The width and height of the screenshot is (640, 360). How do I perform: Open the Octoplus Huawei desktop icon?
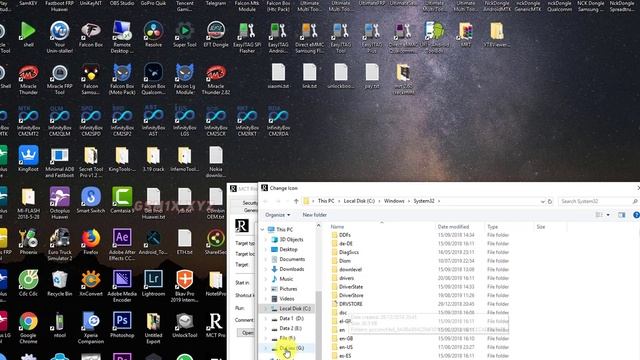60,204
